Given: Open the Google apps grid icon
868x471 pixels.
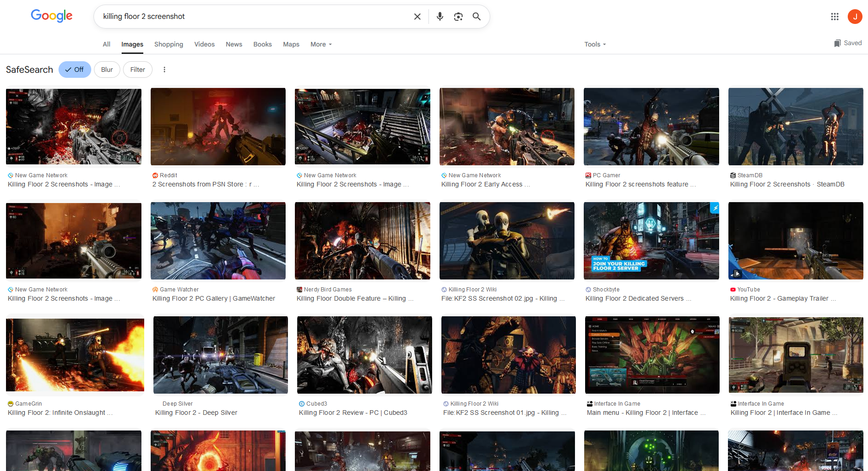Looking at the screenshot, I should coord(835,17).
